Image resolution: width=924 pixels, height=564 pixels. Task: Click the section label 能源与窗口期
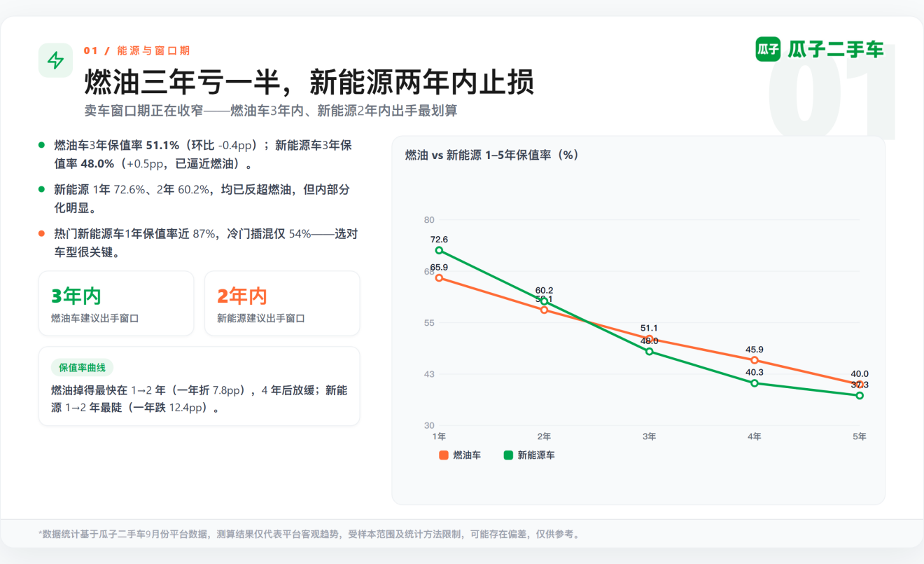pyautogui.click(x=153, y=51)
